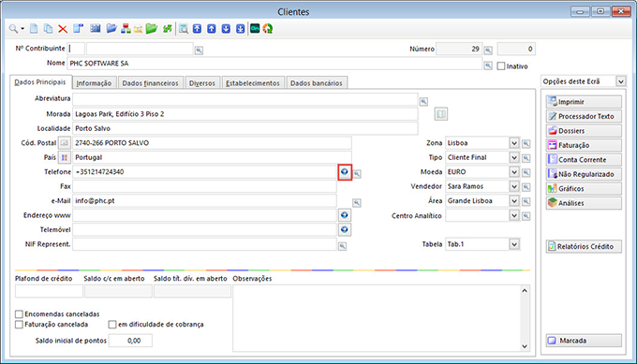Click into the Observações text area
The height and width of the screenshot is (364, 637).
(377, 318)
